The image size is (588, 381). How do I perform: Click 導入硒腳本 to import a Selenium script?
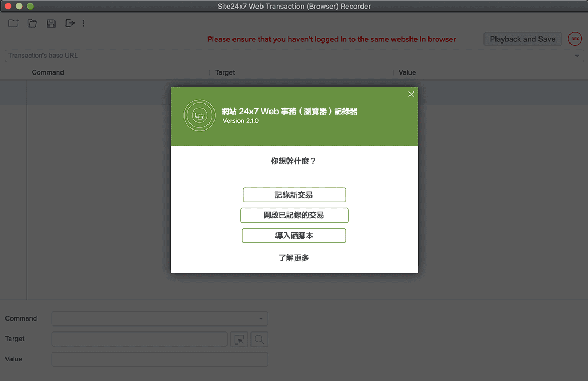click(x=294, y=235)
